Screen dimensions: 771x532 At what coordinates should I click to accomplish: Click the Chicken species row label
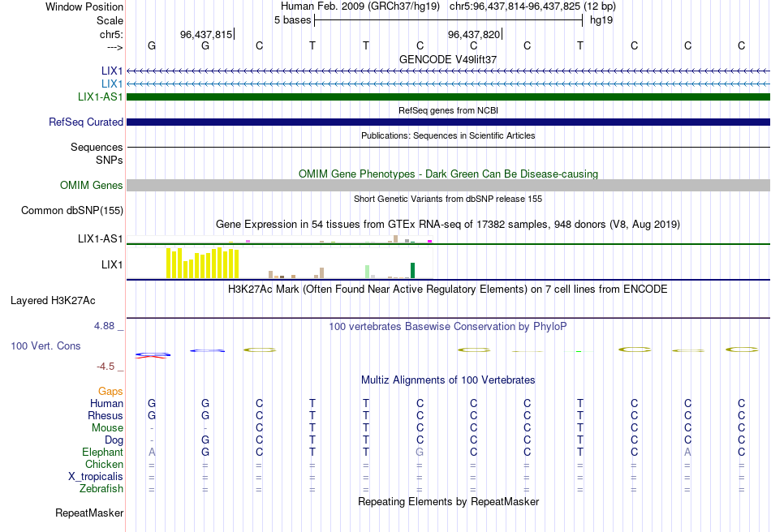[x=104, y=464]
